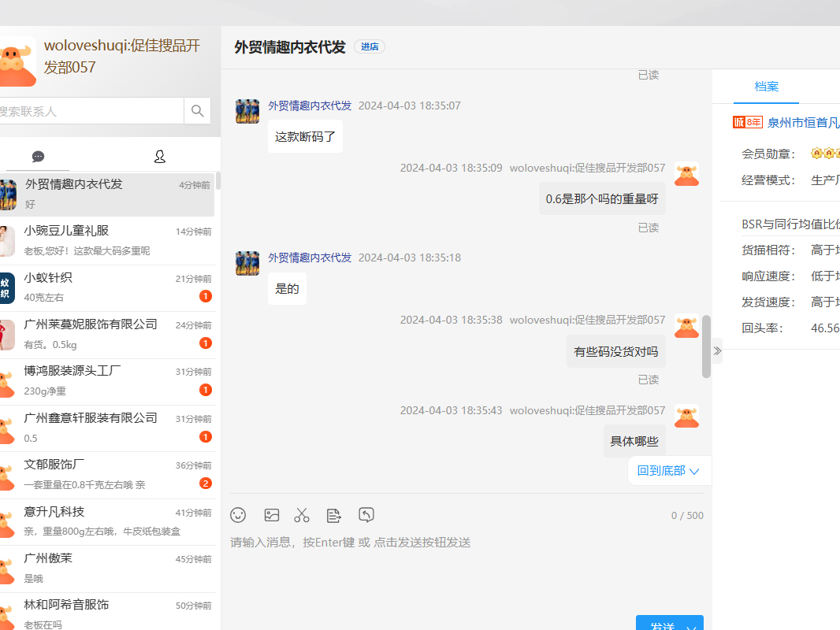The height and width of the screenshot is (630, 840).
Task: Click the 发送 send button
Action: (661, 625)
